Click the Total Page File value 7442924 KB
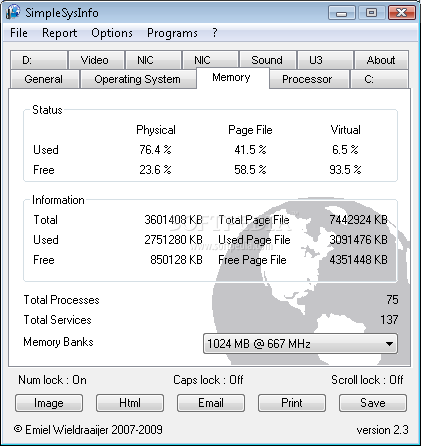421x446 pixels. click(359, 220)
